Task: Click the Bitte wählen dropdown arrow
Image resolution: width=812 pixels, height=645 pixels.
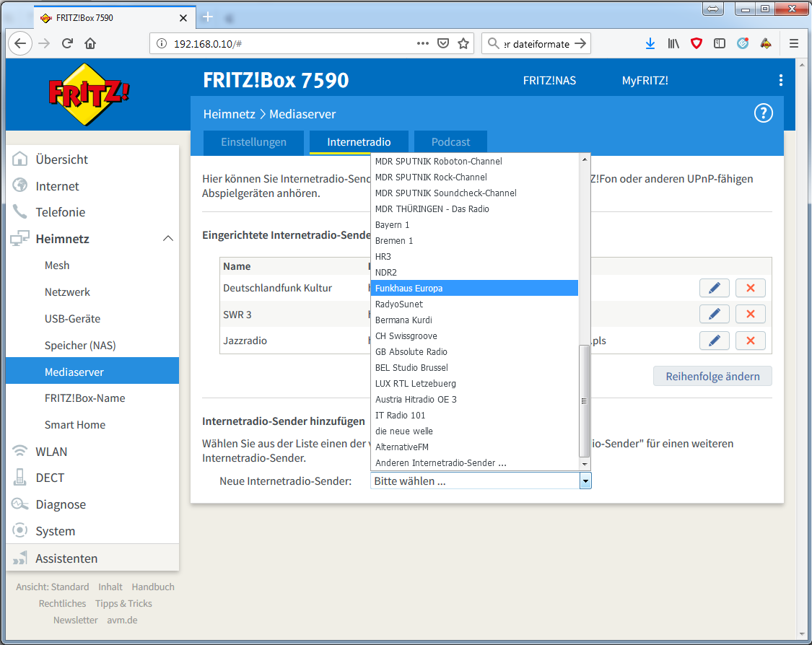Action: (585, 481)
